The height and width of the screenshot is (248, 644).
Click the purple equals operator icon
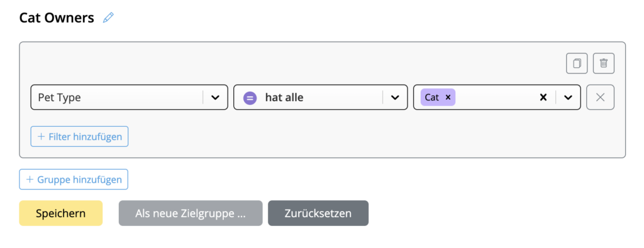250,97
